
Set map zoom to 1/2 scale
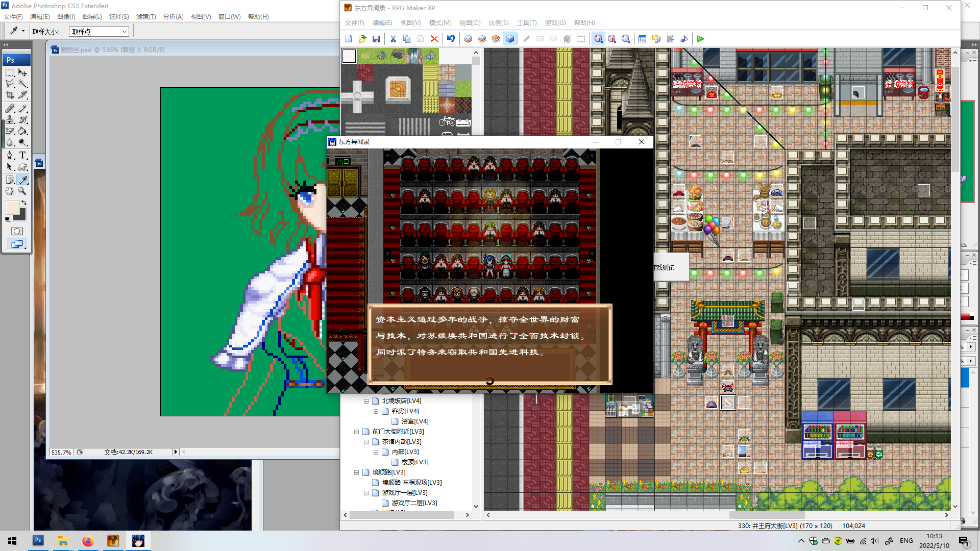coord(612,39)
